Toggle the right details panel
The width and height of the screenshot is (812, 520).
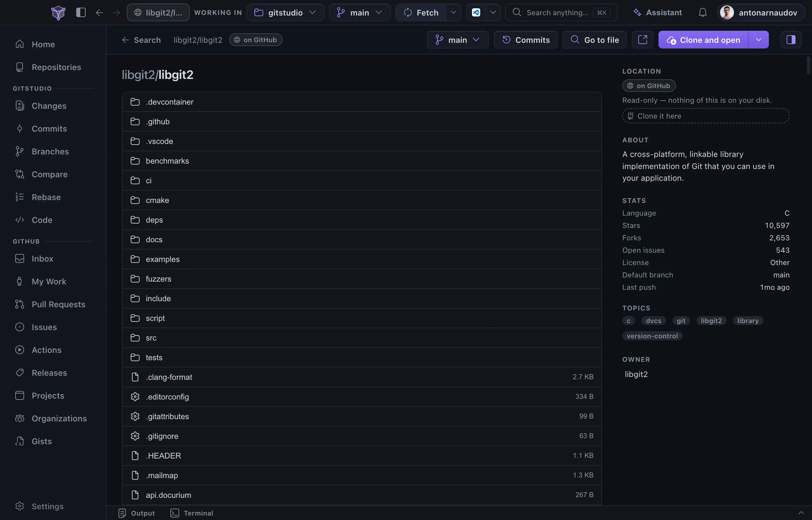point(791,40)
